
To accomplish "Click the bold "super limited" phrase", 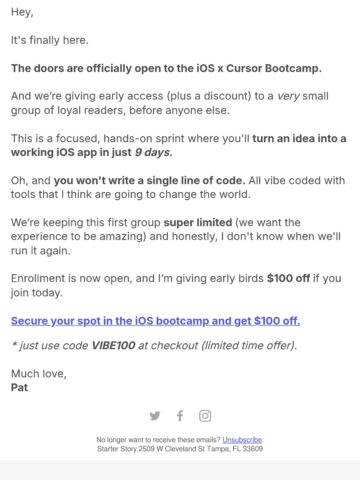I will (x=198, y=222).
